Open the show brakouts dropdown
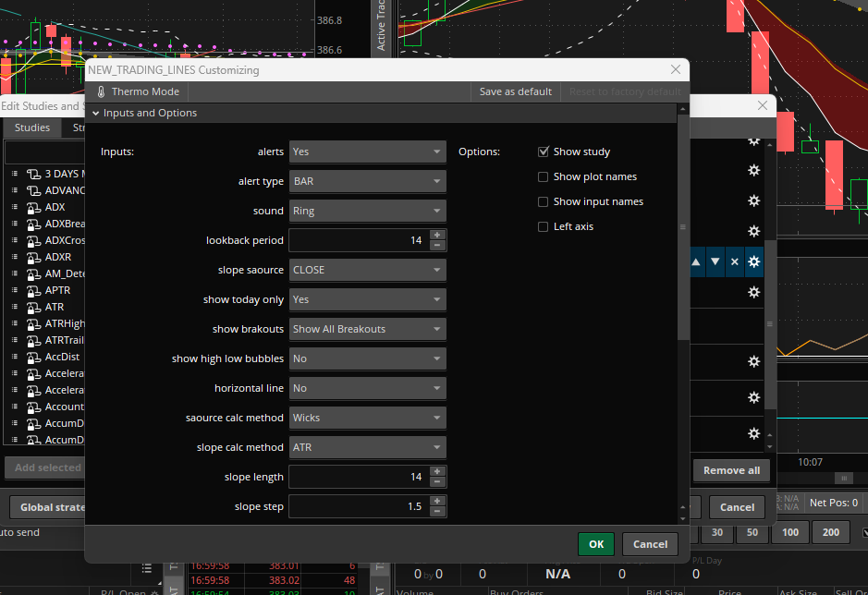Screen dimensions: 868x595 coord(367,329)
